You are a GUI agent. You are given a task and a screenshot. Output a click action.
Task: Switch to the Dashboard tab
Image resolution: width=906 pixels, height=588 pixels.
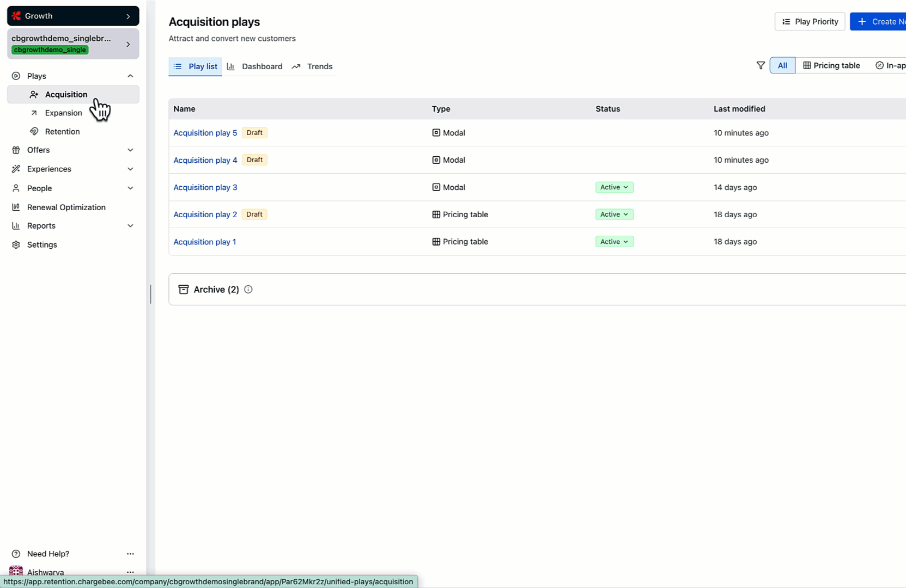point(255,66)
